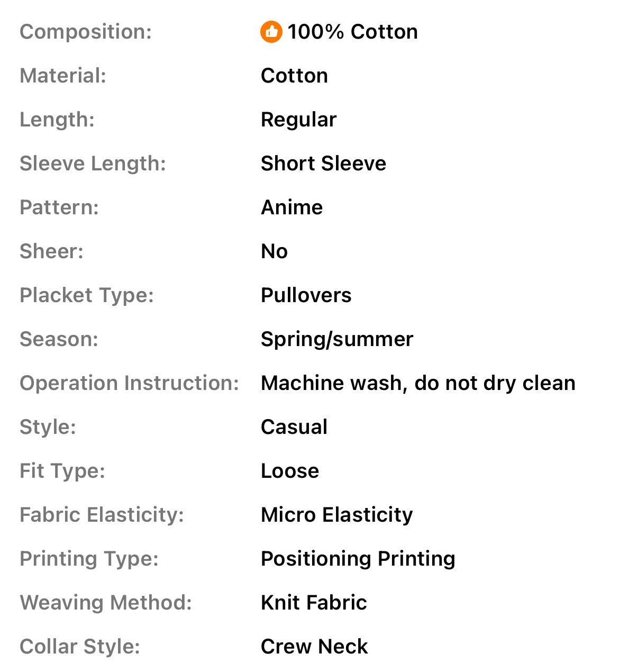Tap the "Micro Elasticity" value
The height and width of the screenshot is (672, 619).
tap(336, 515)
